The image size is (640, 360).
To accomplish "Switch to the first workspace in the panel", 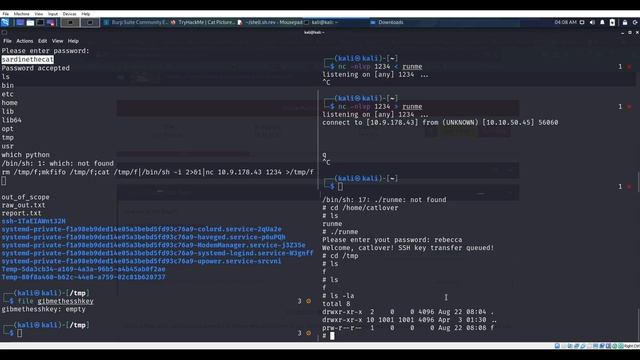I will click(x=70, y=22).
